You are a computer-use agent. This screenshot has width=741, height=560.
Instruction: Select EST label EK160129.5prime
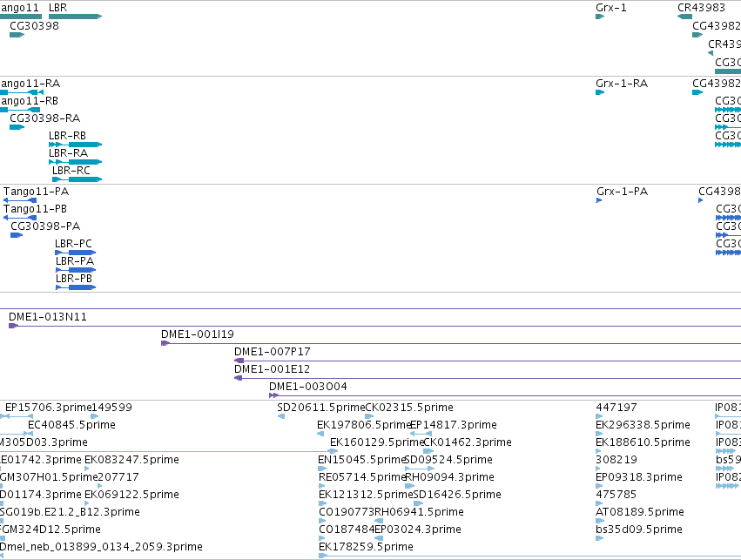pos(377,442)
